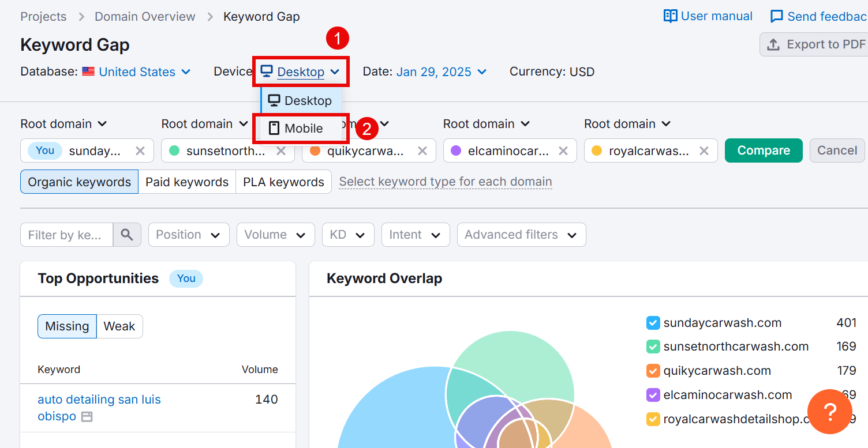The height and width of the screenshot is (448, 868).
Task: Sort by the Volume column header
Action: [x=260, y=370]
